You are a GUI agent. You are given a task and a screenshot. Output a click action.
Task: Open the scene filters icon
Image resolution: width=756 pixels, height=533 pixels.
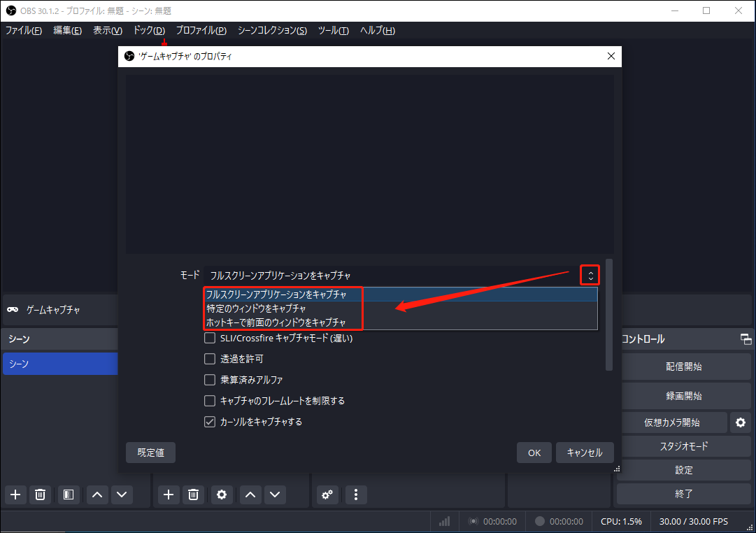coord(68,495)
